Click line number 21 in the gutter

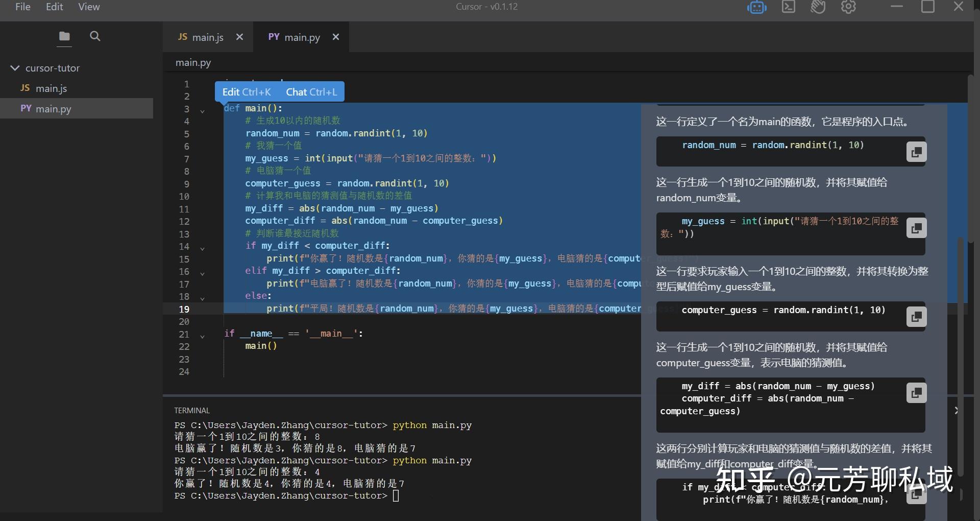184,334
